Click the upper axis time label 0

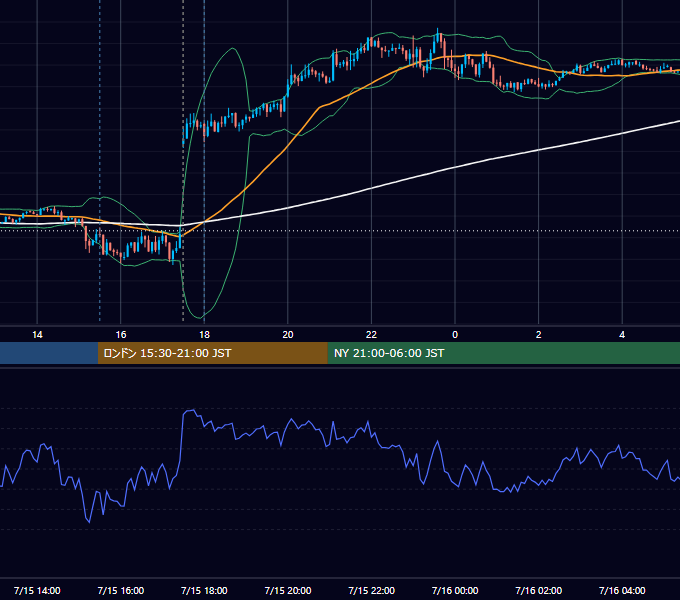(x=455, y=335)
